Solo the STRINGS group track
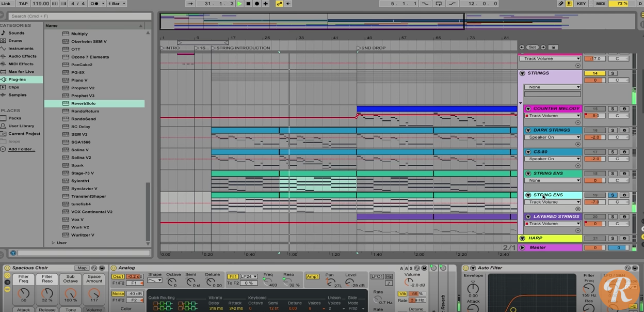Screen dimensions: 644x312 click(x=613, y=73)
